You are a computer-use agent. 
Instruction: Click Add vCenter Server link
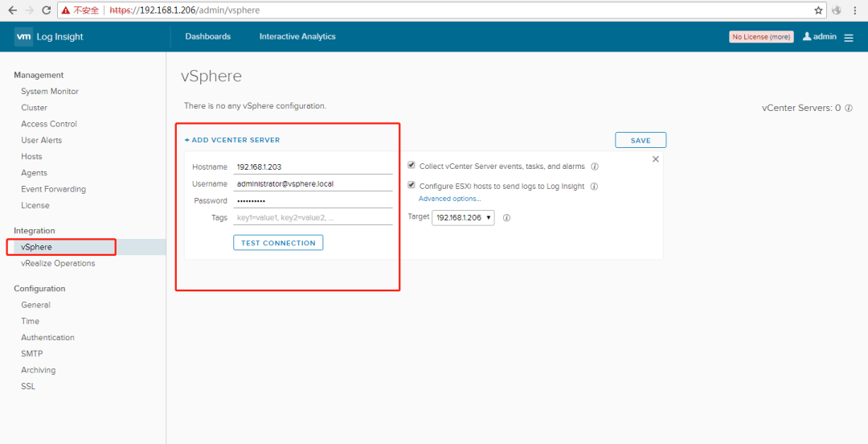[x=232, y=140]
